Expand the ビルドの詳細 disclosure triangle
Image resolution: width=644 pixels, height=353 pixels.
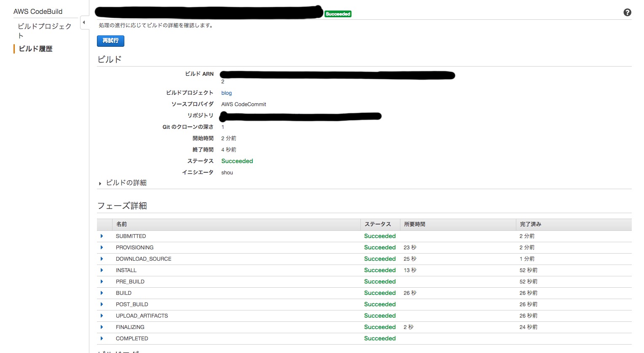click(100, 183)
